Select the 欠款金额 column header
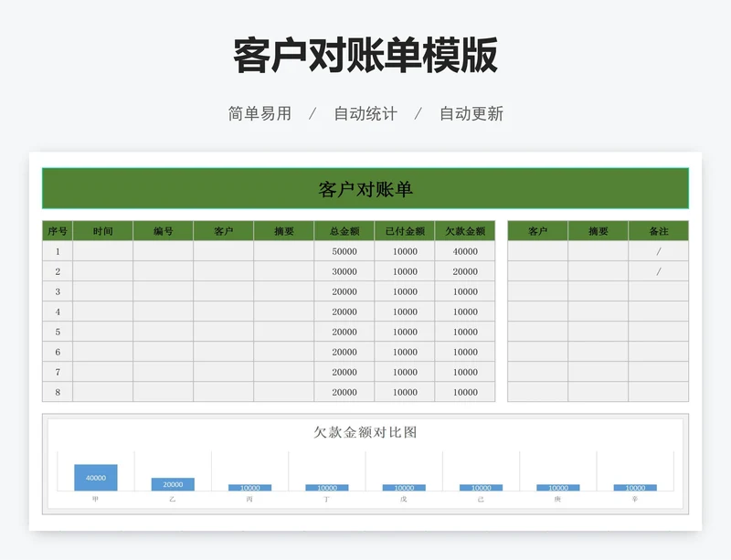The width and height of the screenshot is (731, 560). 465,231
